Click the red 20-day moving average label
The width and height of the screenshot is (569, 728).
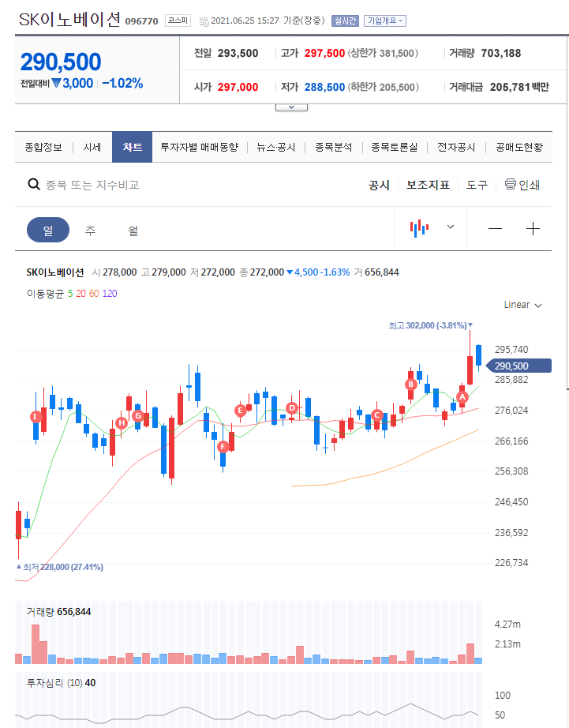(x=80, y=294)
